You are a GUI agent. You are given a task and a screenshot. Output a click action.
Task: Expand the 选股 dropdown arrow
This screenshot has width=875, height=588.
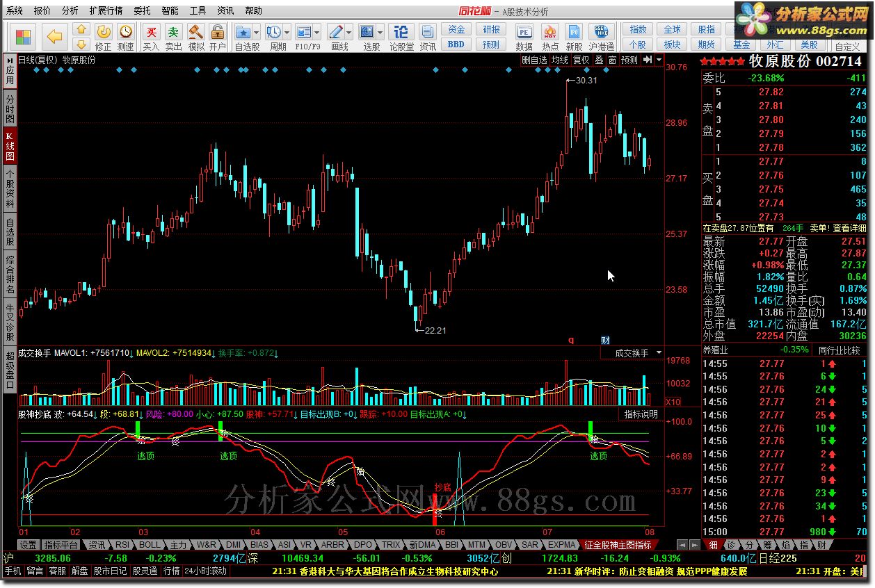(381, 33)
